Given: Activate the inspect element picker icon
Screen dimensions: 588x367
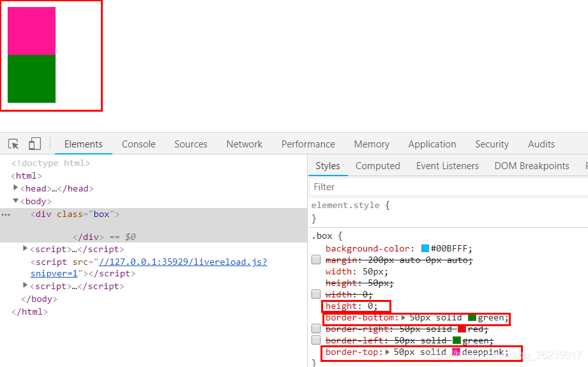Looking at the screenshot, I should [13, 144].
